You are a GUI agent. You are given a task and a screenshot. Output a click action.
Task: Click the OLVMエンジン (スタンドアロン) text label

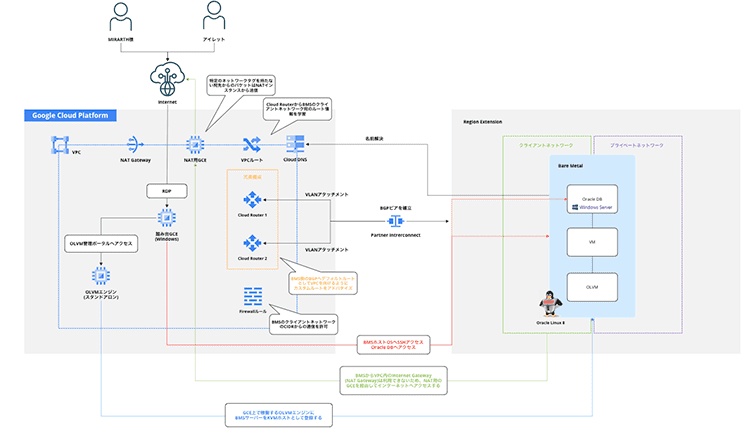pyautogui.click(x=101, y=295)
